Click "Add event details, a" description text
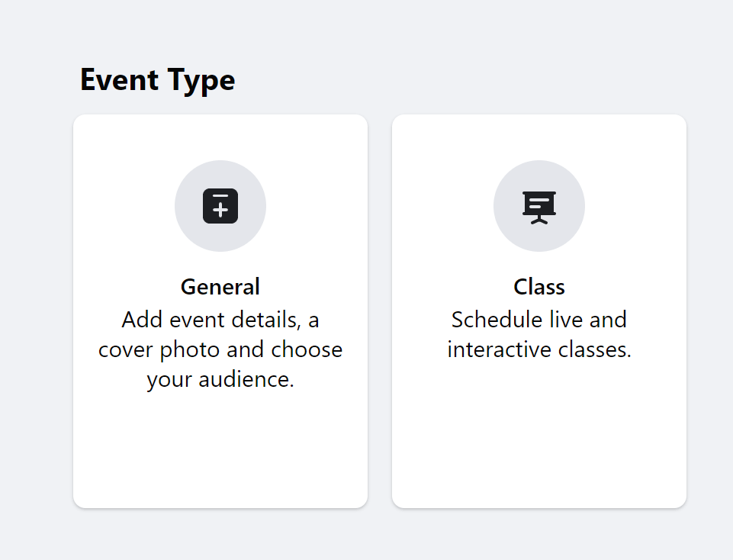Viewport: 733px width, 560px height. 220,320
